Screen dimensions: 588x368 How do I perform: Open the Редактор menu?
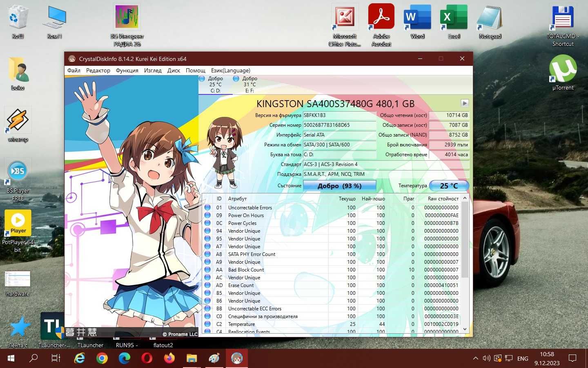(x=98, y=70)
